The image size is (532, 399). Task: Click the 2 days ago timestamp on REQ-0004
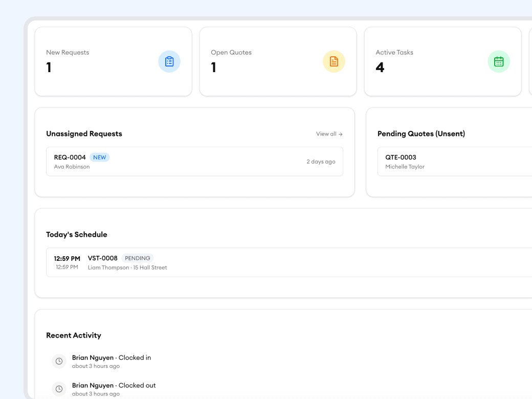point(321,161)
